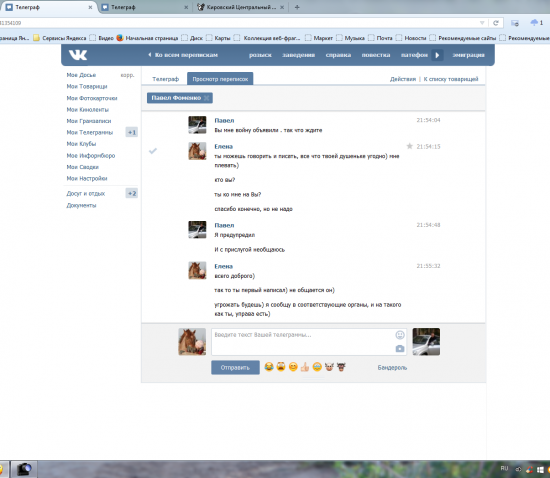Click the эмиграция header link

(468, 55)
